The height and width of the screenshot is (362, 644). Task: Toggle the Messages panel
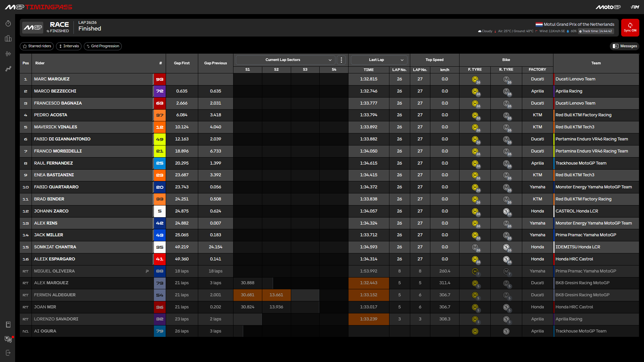tap(625, 46)
